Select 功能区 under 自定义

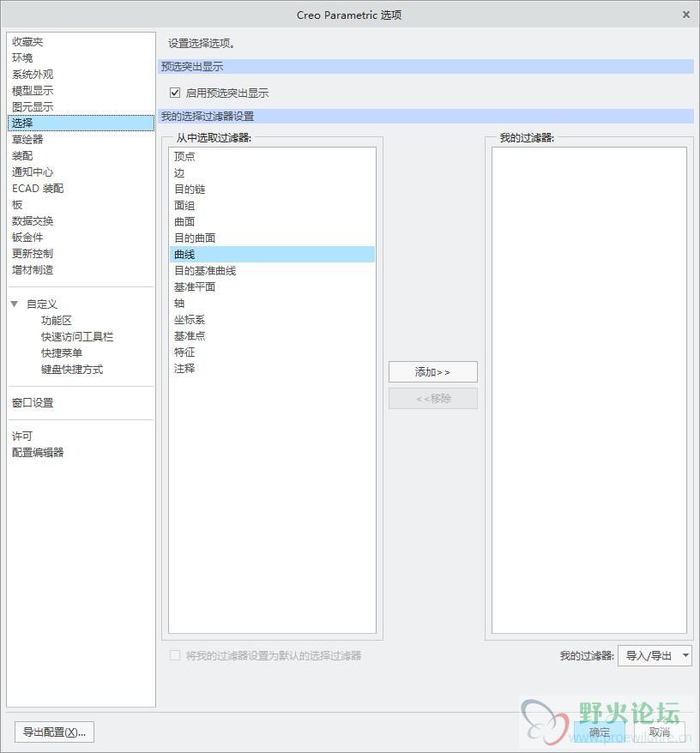57,320
